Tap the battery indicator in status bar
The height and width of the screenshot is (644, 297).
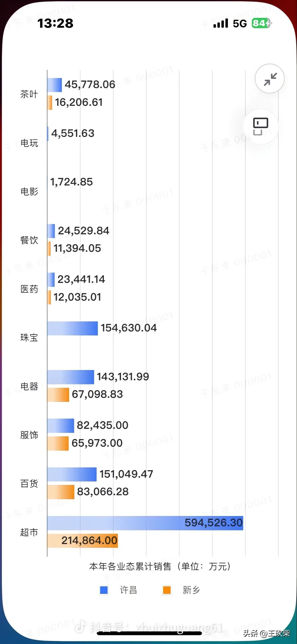point(262,23)
